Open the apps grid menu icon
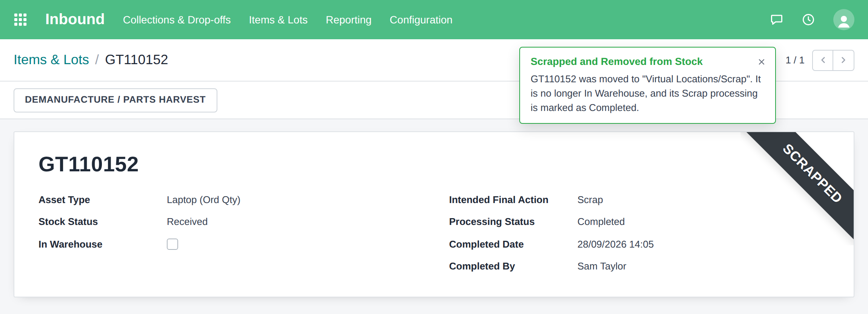 point(20,20)
